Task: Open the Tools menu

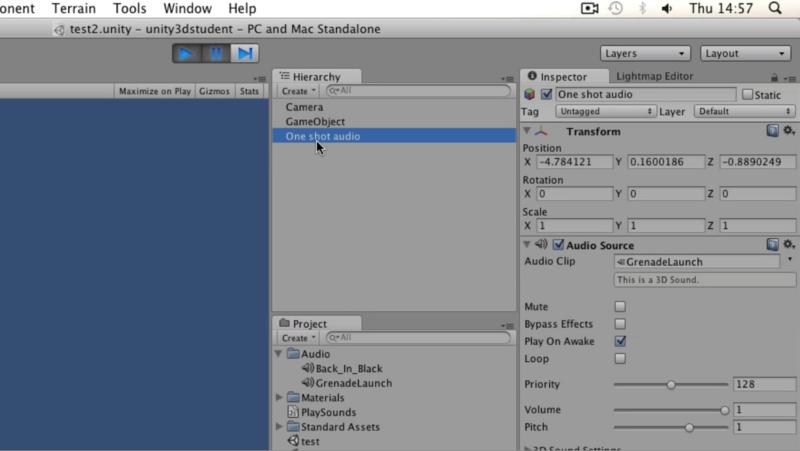Action: coord(130,9)
